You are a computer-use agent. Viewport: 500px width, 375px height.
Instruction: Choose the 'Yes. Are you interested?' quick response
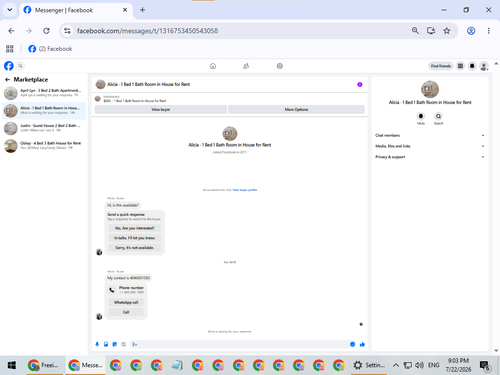click(x=135, y=228)
